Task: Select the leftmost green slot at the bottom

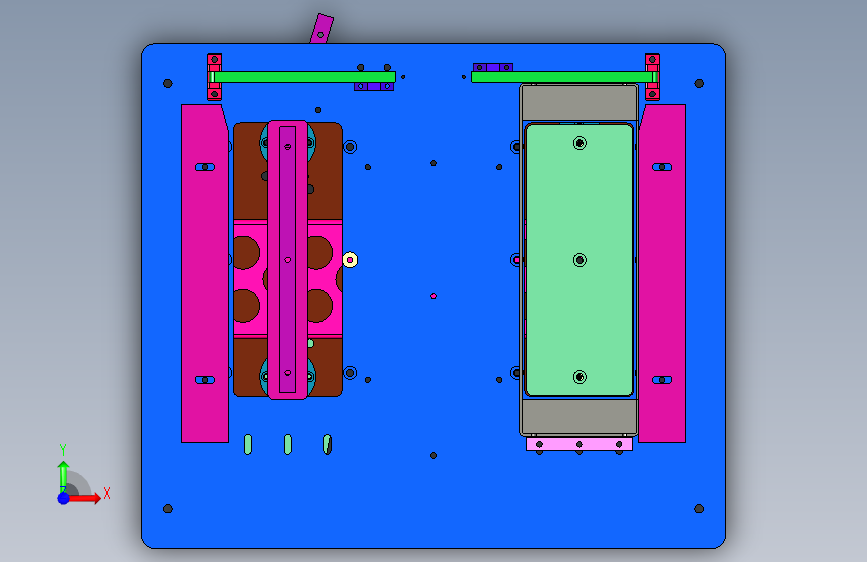Action: coord(248,444)
